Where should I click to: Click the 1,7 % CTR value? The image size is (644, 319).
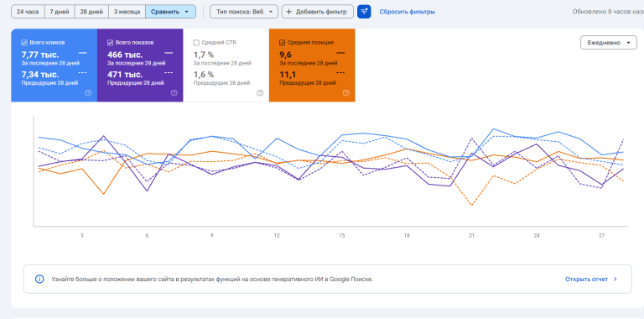point(204,55)
